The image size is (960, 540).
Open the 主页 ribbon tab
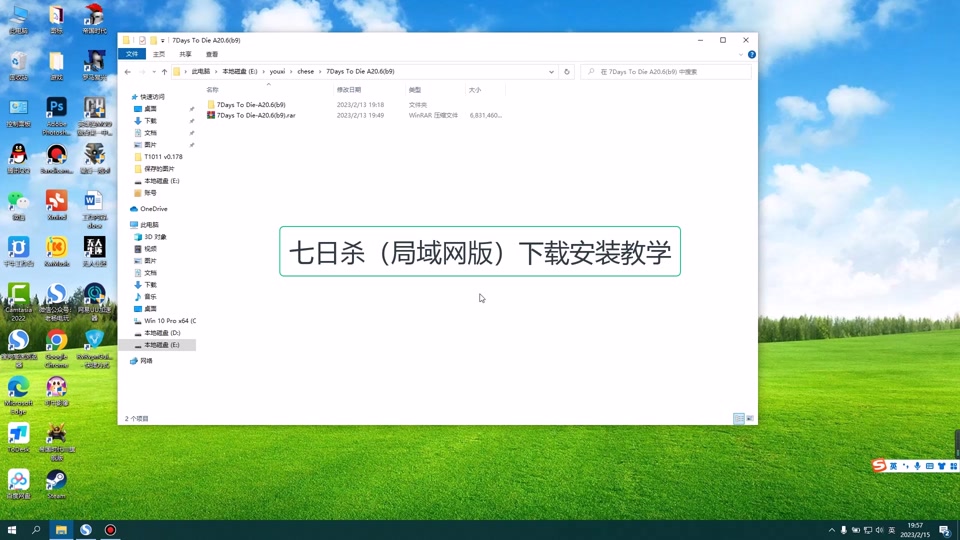[159, 54]
